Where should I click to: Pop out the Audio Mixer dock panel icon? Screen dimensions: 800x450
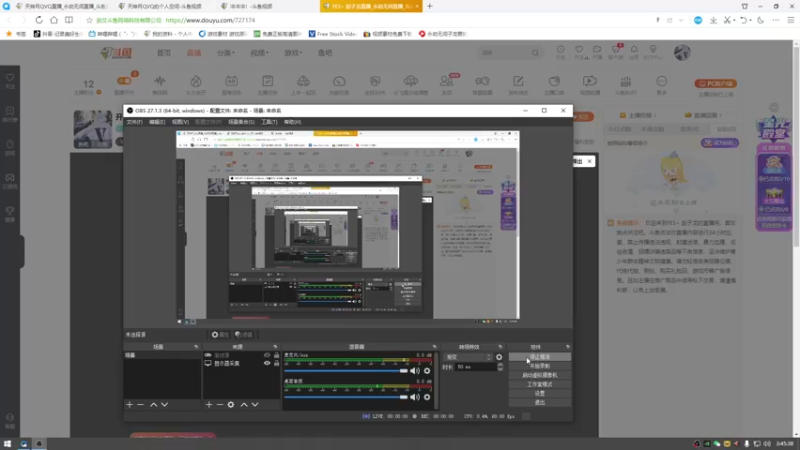(x=435, y=347)
